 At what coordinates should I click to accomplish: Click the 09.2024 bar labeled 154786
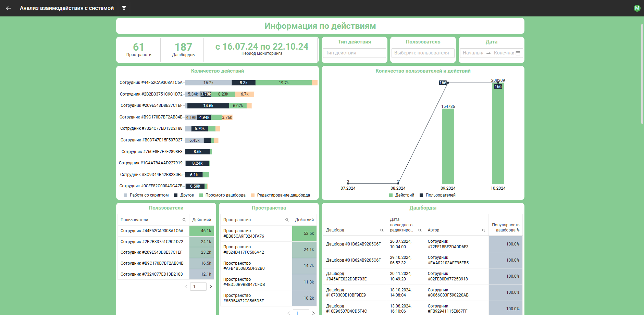tap(448, 146)
